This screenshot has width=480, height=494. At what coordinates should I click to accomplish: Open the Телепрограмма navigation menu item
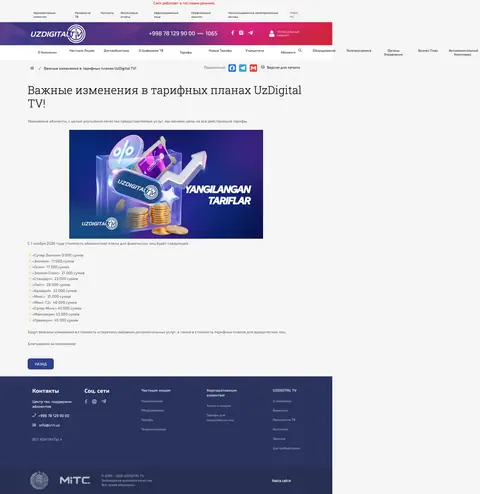359,51
